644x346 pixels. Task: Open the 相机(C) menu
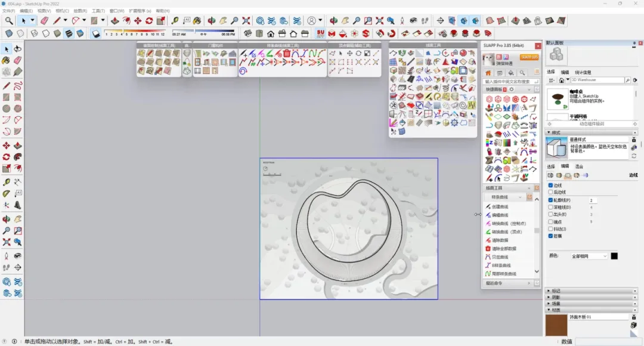click(x=61, y=11)
